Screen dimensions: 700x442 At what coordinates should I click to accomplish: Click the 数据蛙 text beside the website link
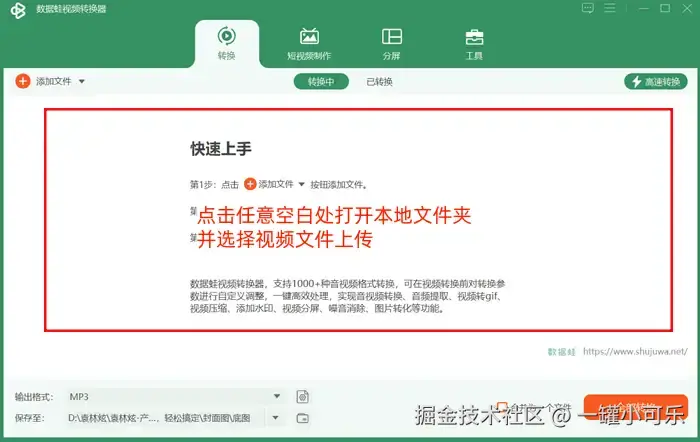tap(562, 352)
